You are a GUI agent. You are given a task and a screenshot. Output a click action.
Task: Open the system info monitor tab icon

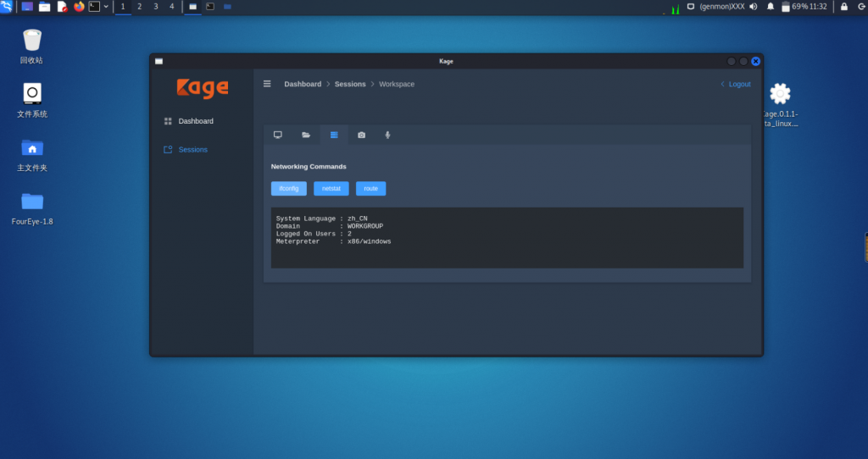click(x=278, y=135)
